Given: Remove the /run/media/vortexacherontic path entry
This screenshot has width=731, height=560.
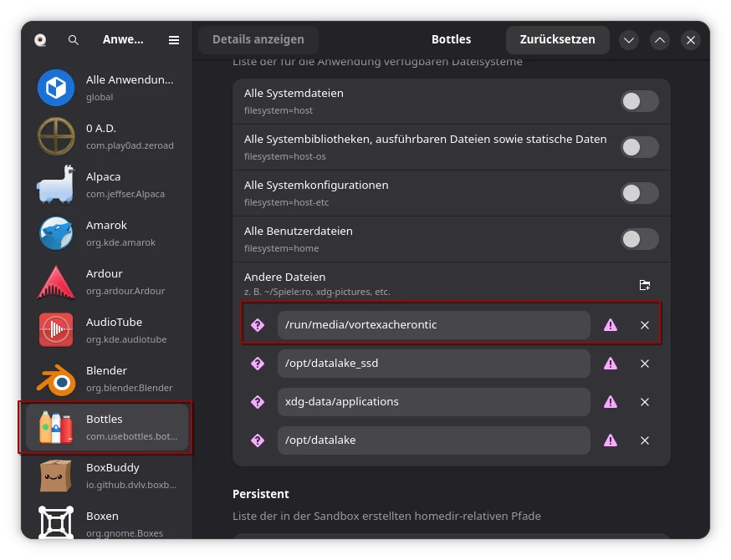Looking at the screenshot, I should 645,325.
